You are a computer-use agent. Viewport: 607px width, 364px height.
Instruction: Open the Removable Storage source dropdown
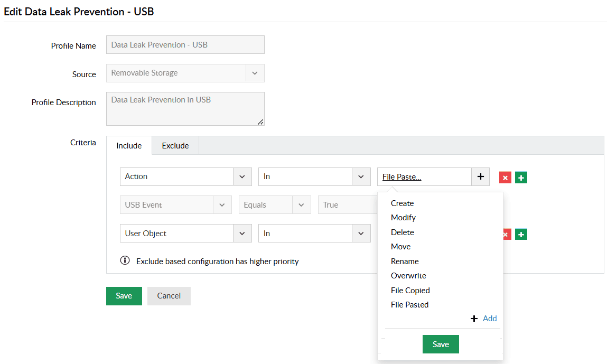pyautogui.click(x=255, y=73)
